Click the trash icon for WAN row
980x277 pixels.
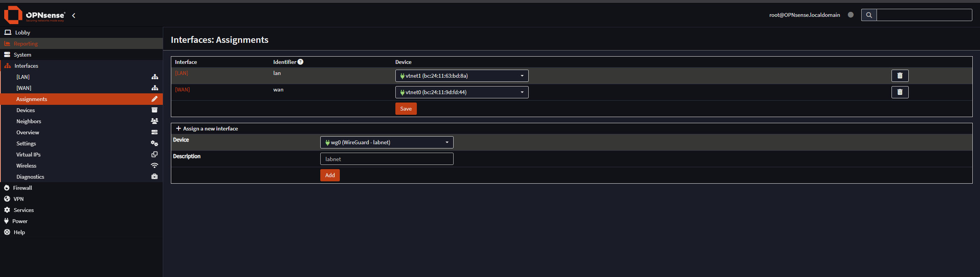[x=900, y=92]
